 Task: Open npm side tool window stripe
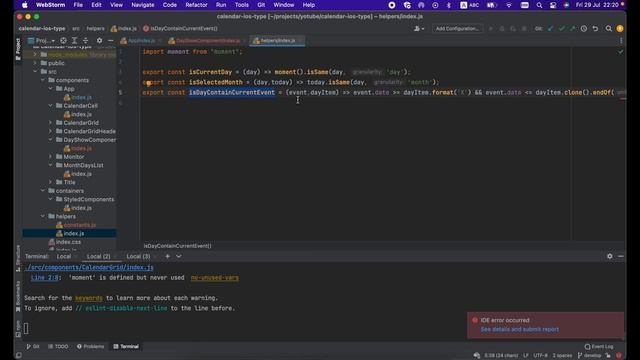pyautogui.click(x=18, y=329)
